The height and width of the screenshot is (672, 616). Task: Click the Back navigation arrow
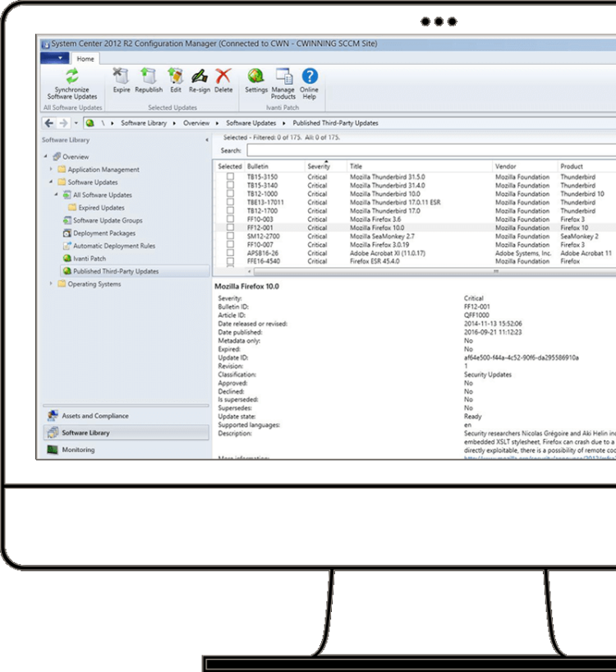click(49, 123)
